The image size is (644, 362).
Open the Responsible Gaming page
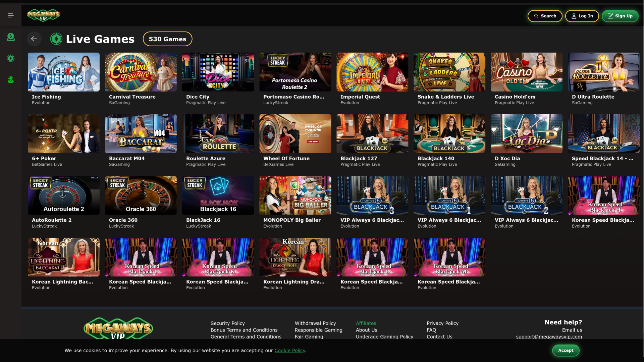pos(318,330)
